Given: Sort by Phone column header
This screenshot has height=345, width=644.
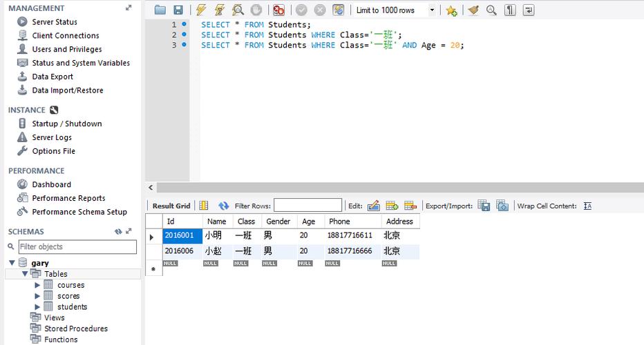Looking at the screenshot, I should [353, 221].
